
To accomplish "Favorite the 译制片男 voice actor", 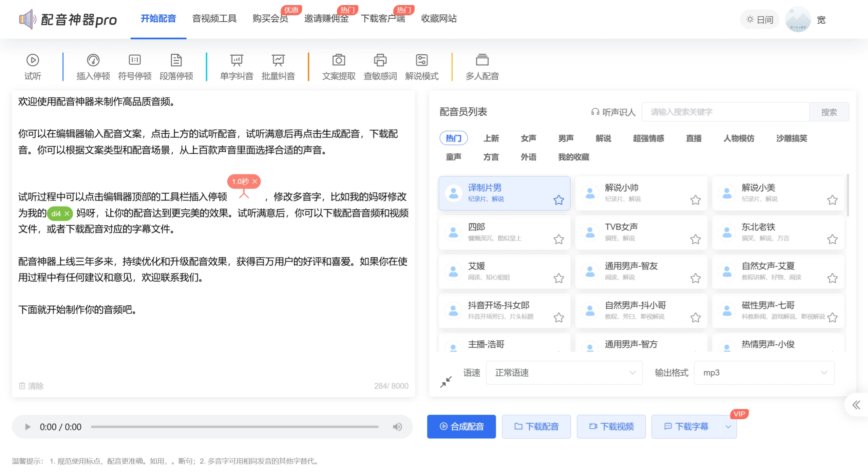I will tap(558, 200).
